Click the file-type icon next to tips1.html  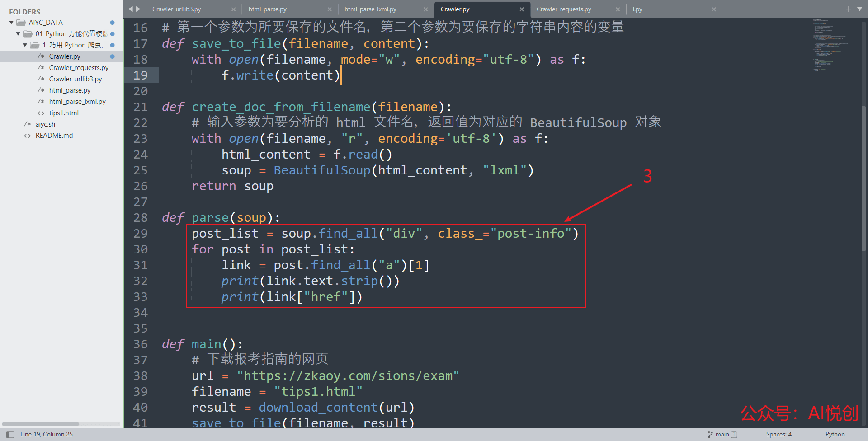pyautogui.click(x=41, y=113)
